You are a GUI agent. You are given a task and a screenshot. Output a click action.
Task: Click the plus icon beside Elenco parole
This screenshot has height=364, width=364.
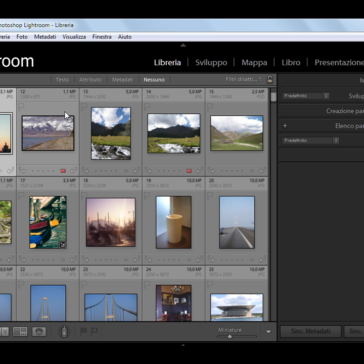[x=285, y=126]
